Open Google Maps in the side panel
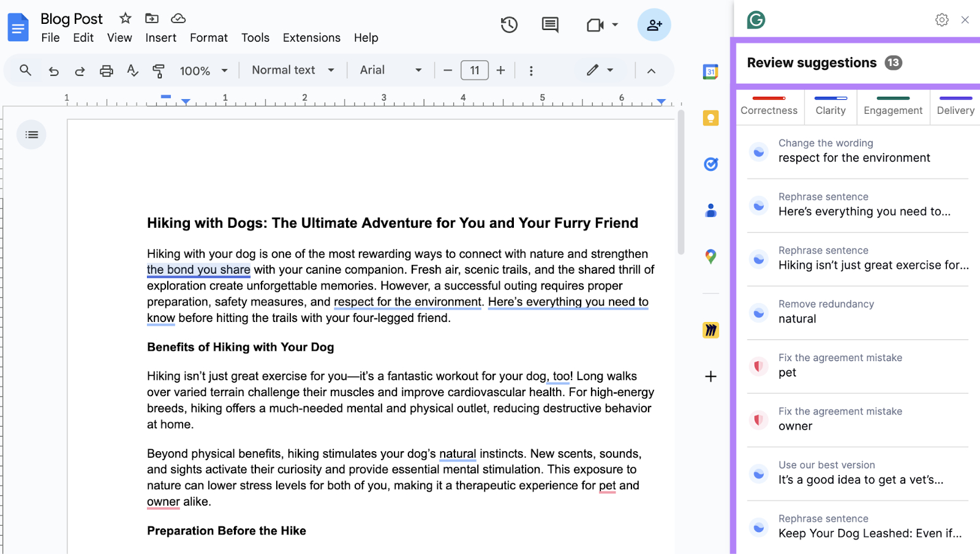The image size is (980, 554). (x=710, y=256)
